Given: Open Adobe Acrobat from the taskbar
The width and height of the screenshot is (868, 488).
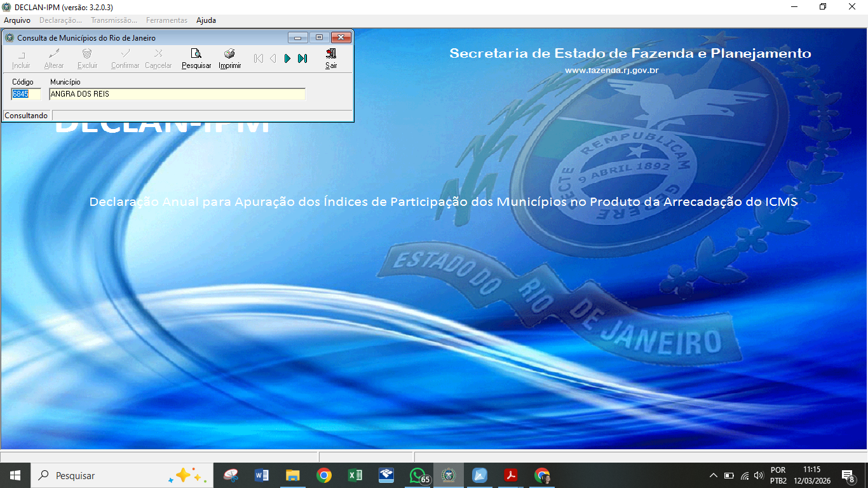Looking at the screenshot, I should [x=511, y=475].
